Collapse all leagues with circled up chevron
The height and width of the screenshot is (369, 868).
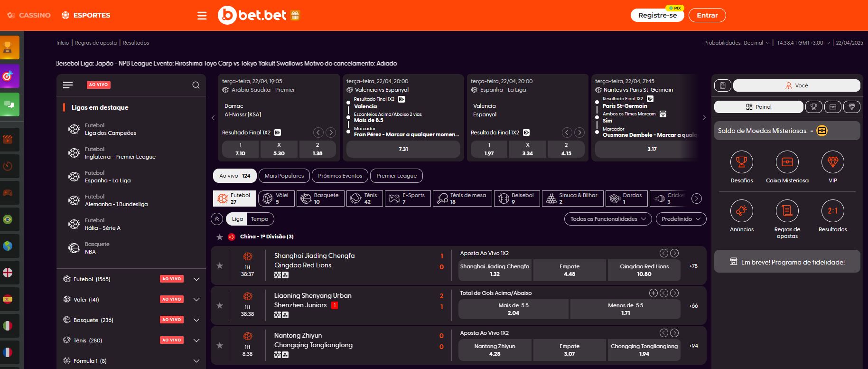click(217, 219)
